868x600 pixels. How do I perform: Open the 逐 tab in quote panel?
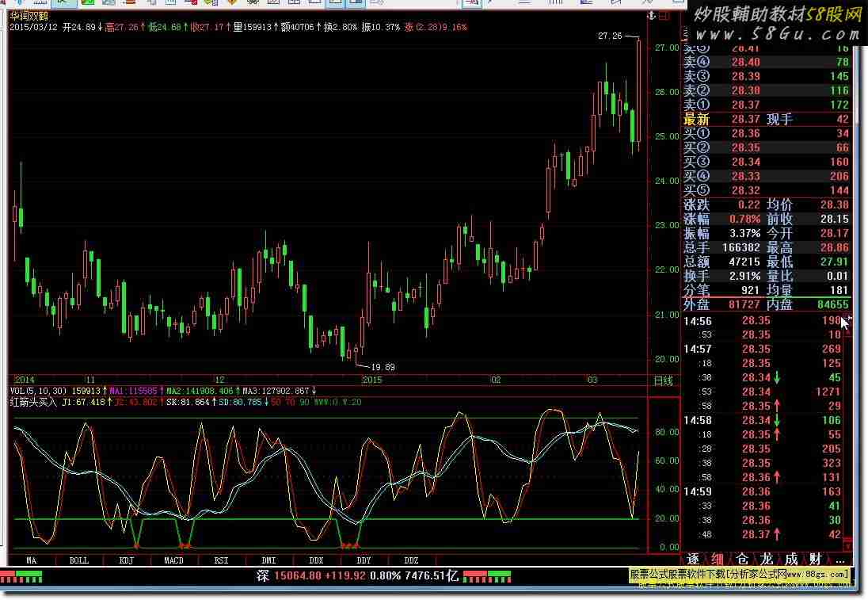[x=693, y=559]
